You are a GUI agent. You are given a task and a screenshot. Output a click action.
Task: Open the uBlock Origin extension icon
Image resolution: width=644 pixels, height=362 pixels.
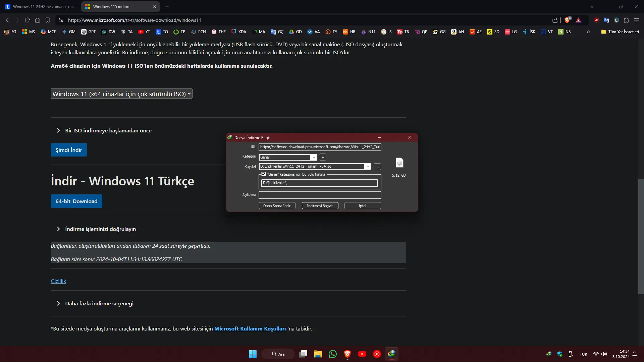596,20
